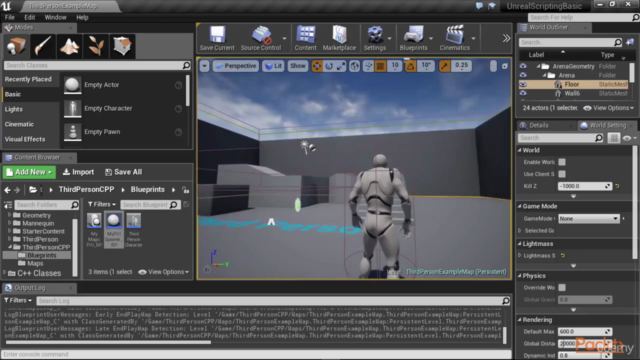Image resolution: width=640 pixels, height=360 pixels.
Task: Click the Content Browser lock icon
Action: (186, 190)
